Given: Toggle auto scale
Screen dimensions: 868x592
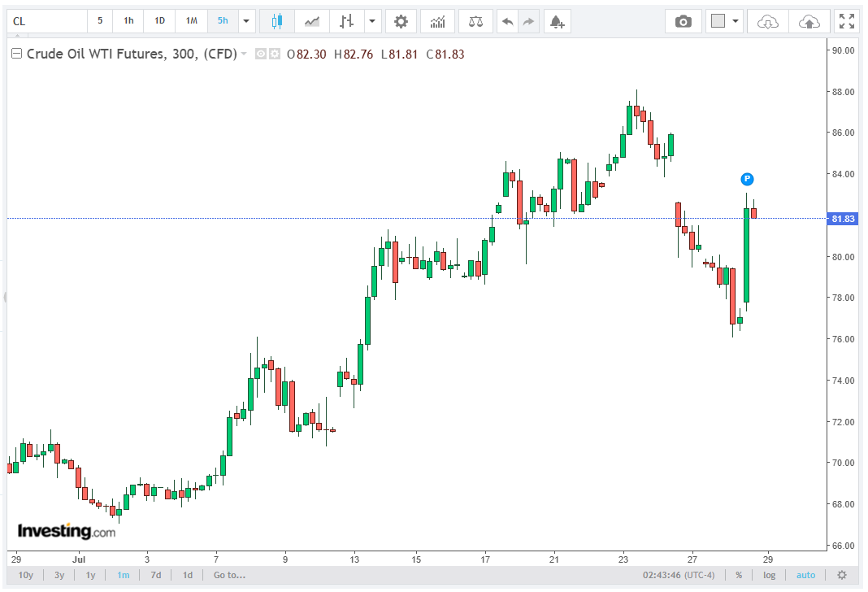Looking at the screenshot, I should pyautogui.click(x=805, y=575).
